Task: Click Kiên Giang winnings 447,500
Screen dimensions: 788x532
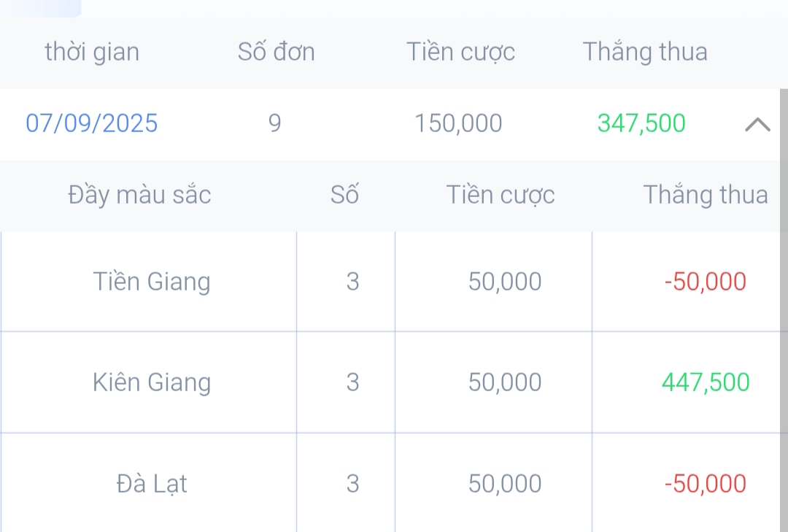Action: (706, 382)
